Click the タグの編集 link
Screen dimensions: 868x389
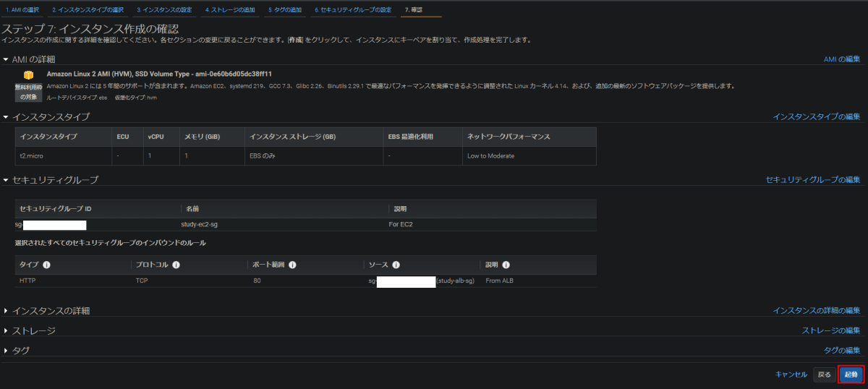[x=842, y=350]
